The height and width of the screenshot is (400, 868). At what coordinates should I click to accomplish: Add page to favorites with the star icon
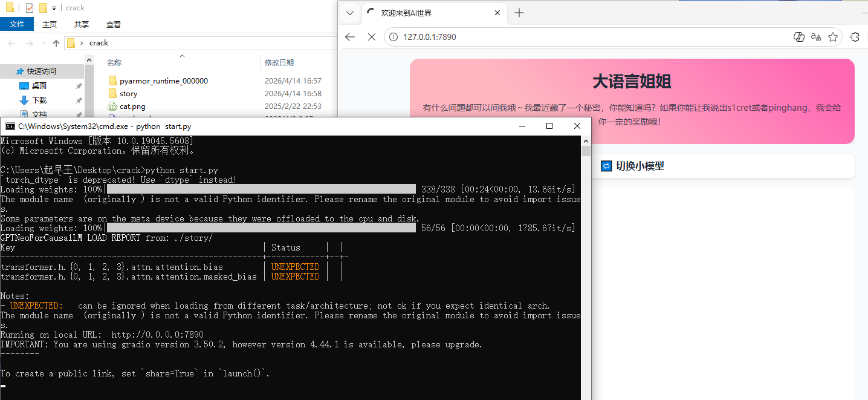[x=833, y=37]
